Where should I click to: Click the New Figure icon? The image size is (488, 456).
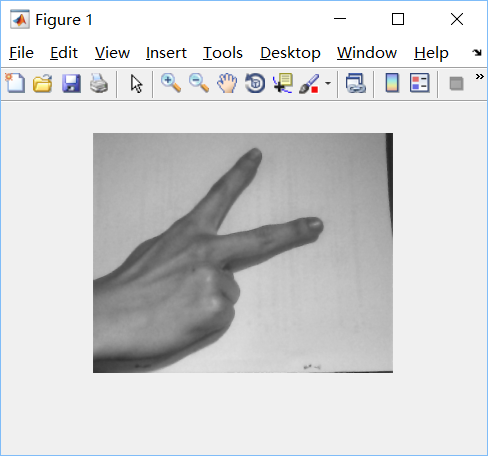coord(15,83)
